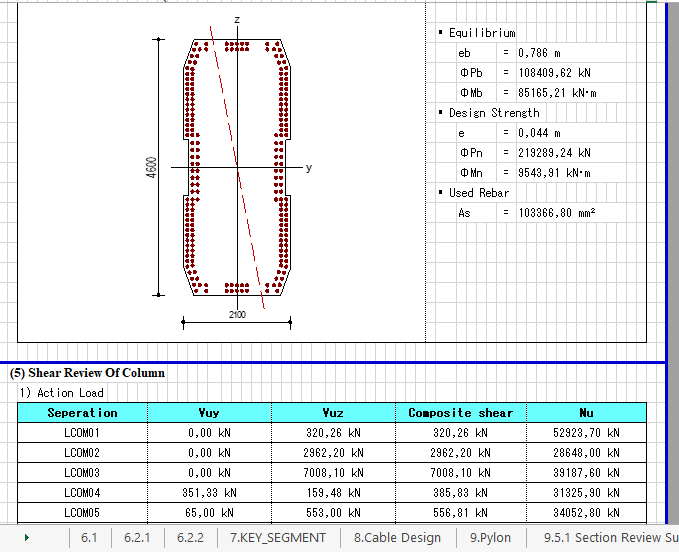Screen dimensions: 679x552
Task: Open the 8.Cable Design sheet
Action: (x=397, y=538)
